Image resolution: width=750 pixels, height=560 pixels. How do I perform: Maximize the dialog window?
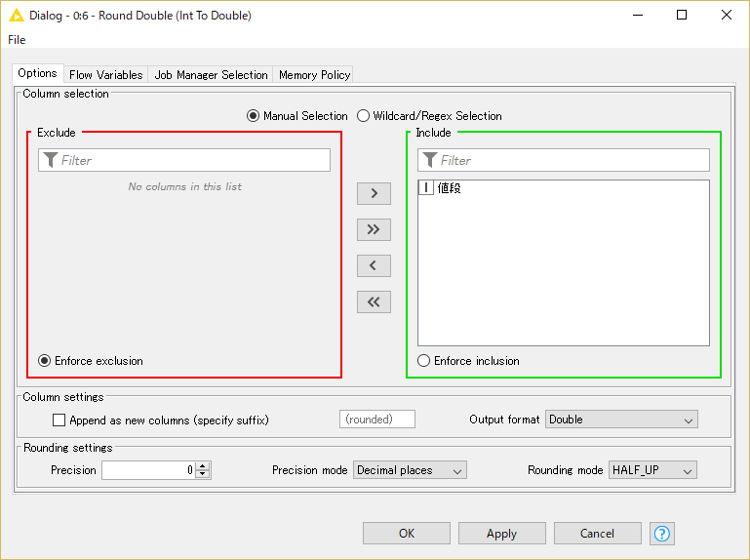[x=682, y=16]
